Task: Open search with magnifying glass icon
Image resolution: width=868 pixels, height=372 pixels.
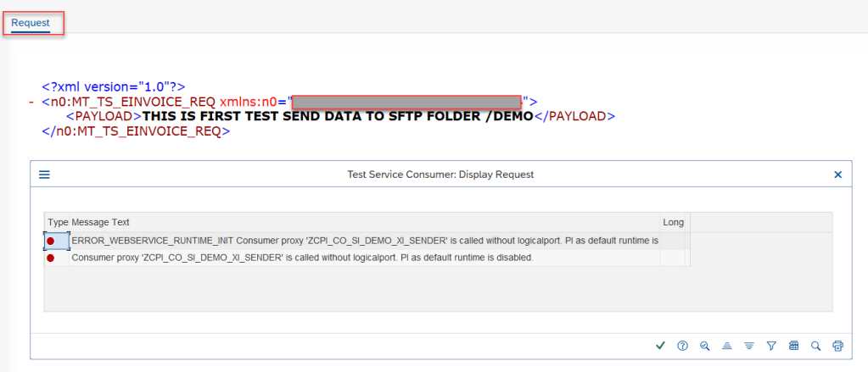Action: [x=816, y=345]
